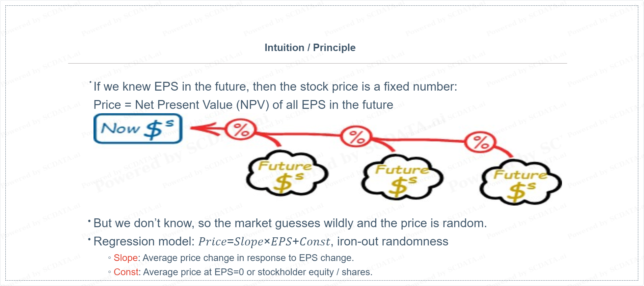Click the middle Future $ cloud

[402, 177]
